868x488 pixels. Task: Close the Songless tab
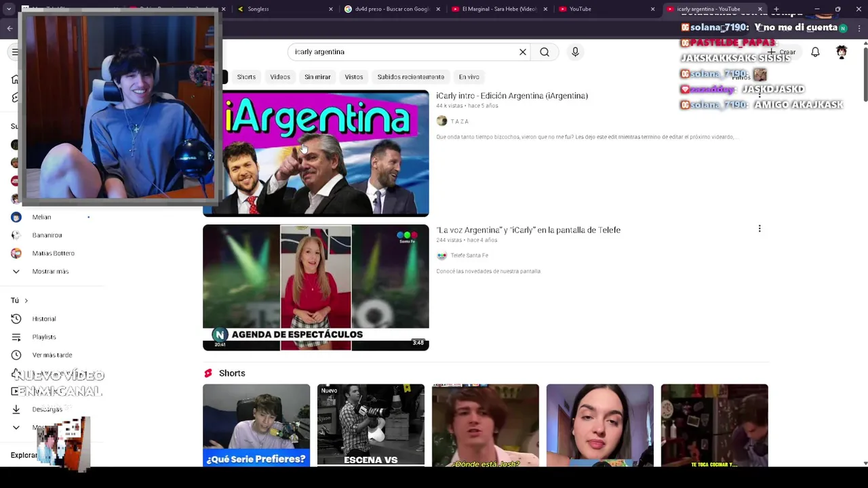click(331, 9)
